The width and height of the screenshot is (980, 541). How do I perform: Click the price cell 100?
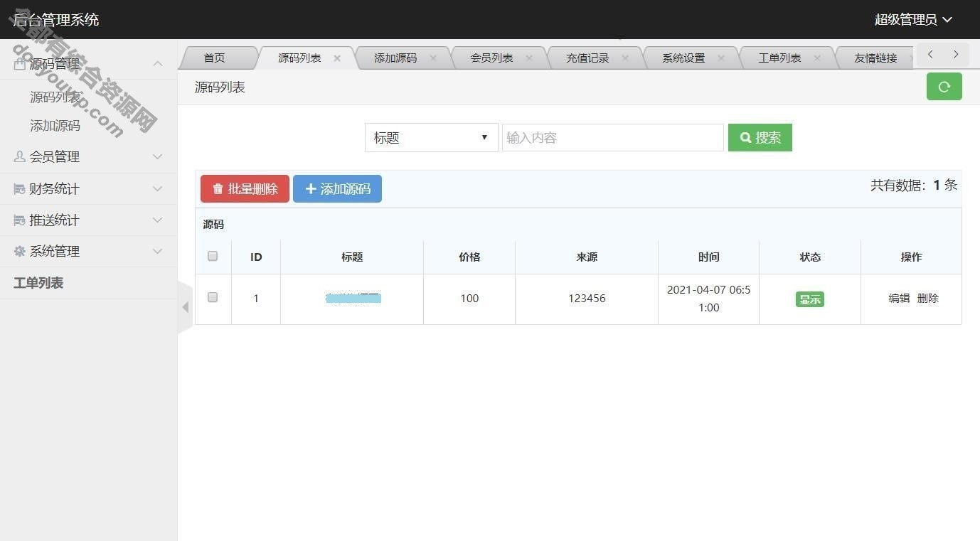[469, 299]
